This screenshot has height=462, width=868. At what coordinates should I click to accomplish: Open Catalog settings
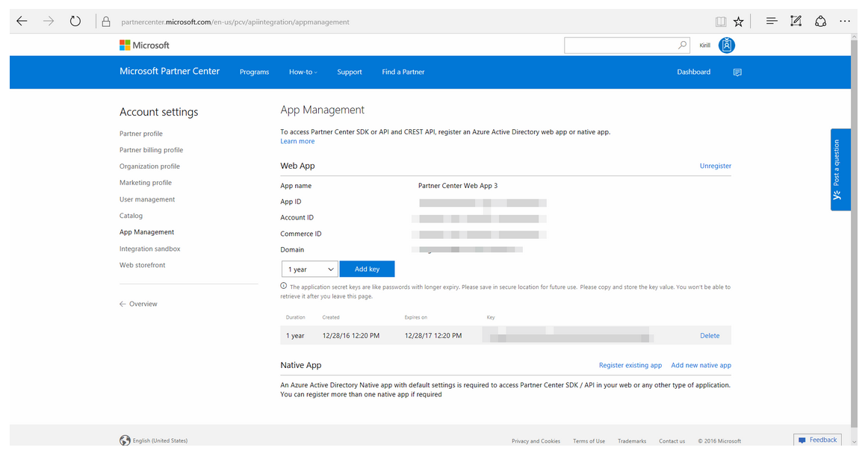[131, 216]
